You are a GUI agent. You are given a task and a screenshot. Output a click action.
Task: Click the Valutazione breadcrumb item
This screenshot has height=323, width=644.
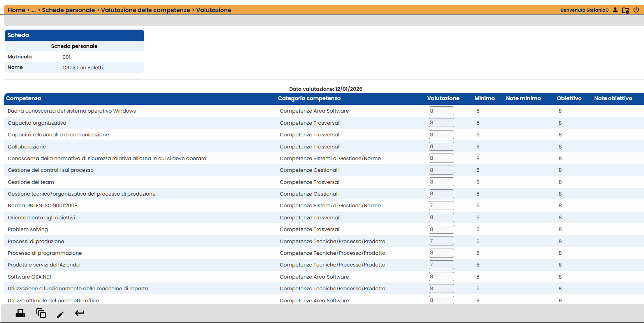[214, 10]
